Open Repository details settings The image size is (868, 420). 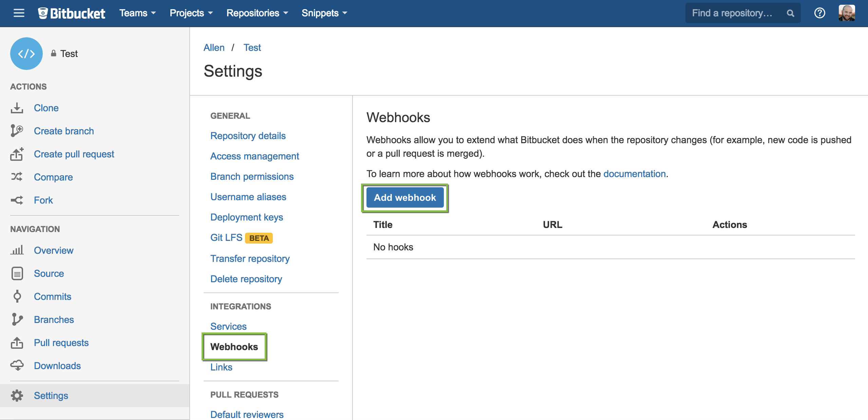pyautogui.click(x=248, y=136)
